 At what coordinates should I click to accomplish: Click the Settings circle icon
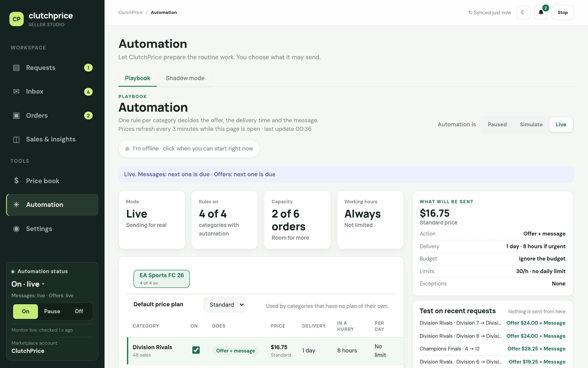[16, 229]
